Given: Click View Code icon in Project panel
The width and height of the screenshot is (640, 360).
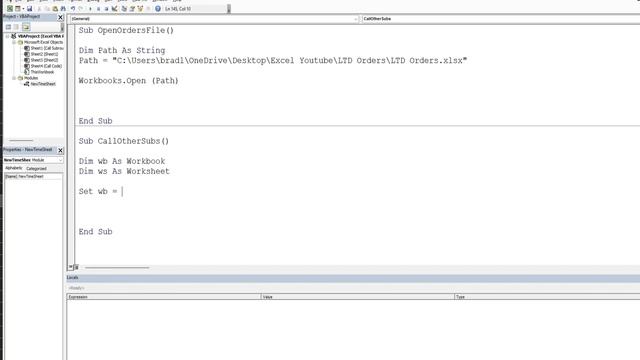Looking at the screenshot, I should [x=8, y=27].
